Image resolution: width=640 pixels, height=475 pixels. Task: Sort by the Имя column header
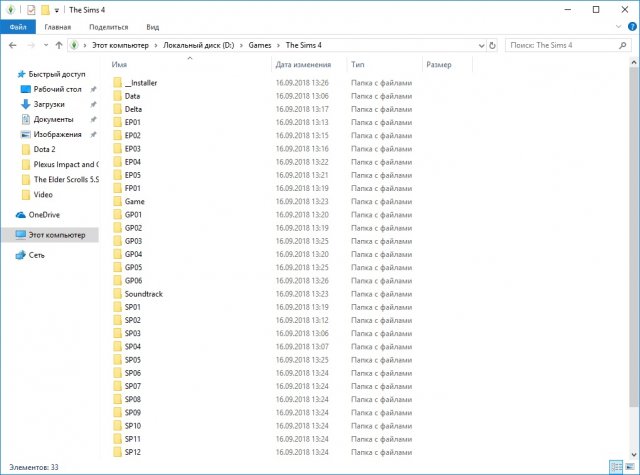[119, 64]
